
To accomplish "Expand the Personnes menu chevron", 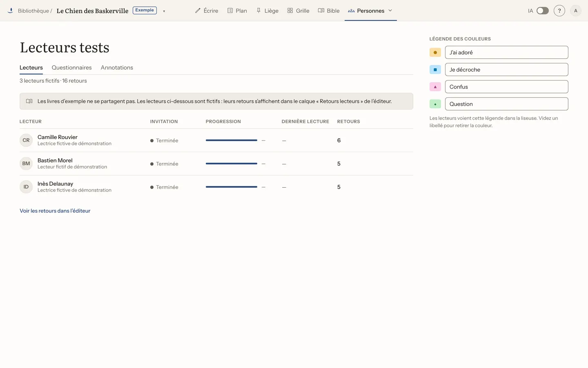I will pyautogui.click(x=390, y=11).
